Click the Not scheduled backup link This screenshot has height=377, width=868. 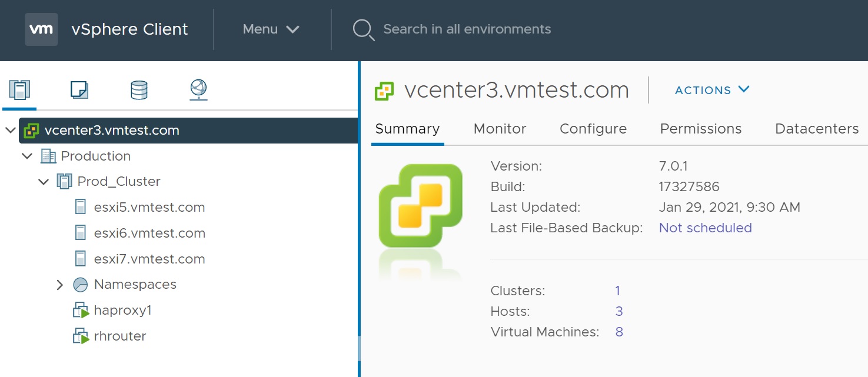[705, 228]
